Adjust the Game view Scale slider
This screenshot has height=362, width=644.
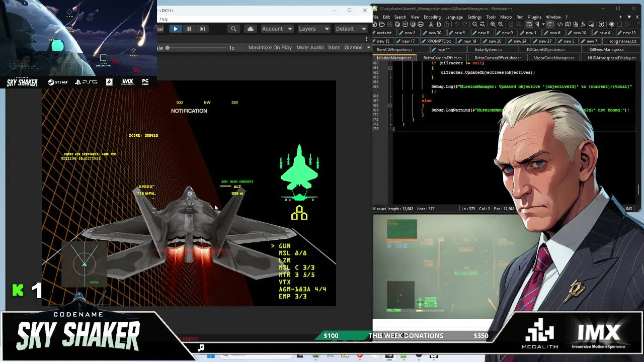(196, 48)
